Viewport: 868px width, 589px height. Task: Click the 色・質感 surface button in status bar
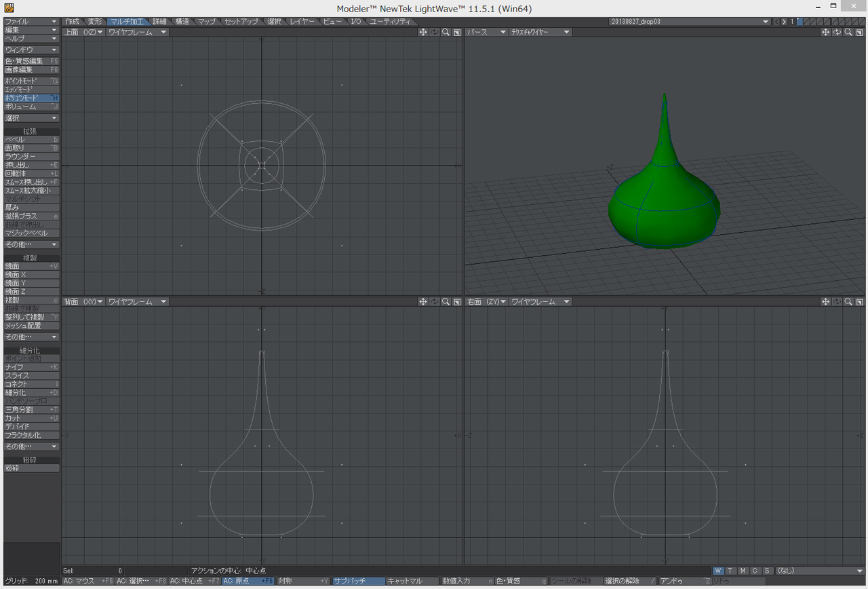(x=521, y=582)
